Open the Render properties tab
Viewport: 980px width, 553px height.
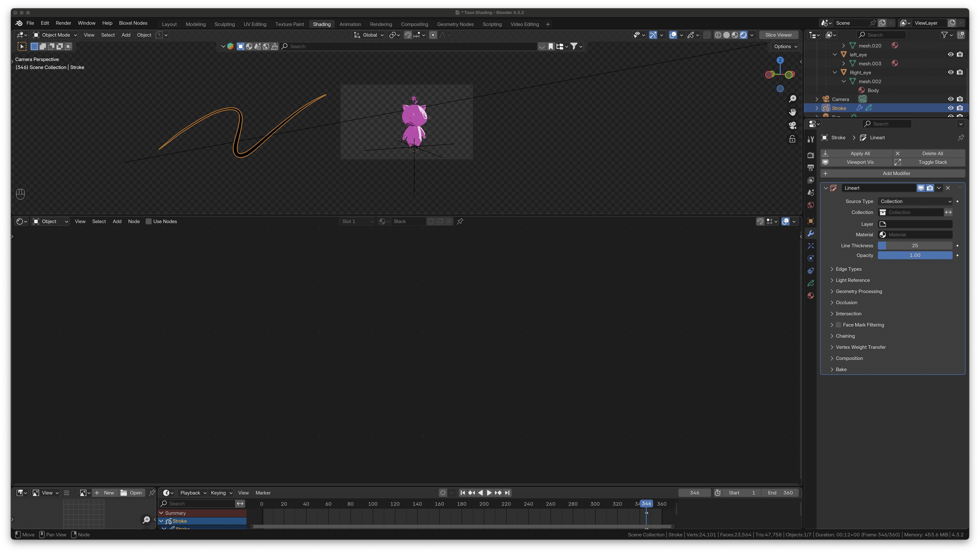[811, 155]
